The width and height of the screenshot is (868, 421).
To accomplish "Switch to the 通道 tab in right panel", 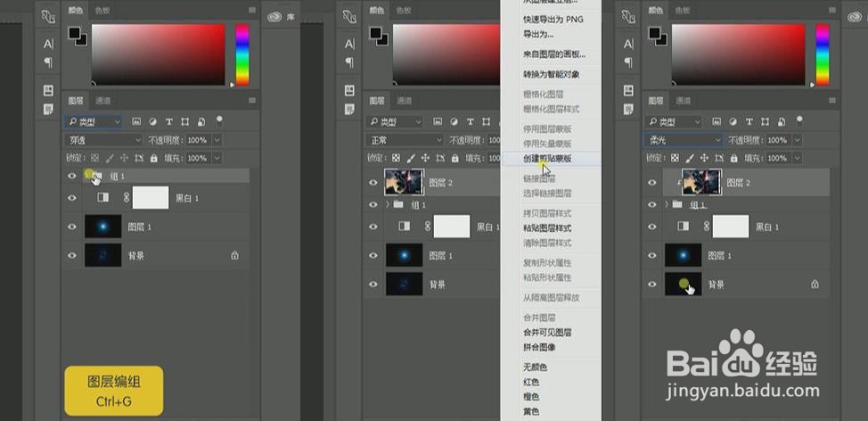I will (684, 100).
